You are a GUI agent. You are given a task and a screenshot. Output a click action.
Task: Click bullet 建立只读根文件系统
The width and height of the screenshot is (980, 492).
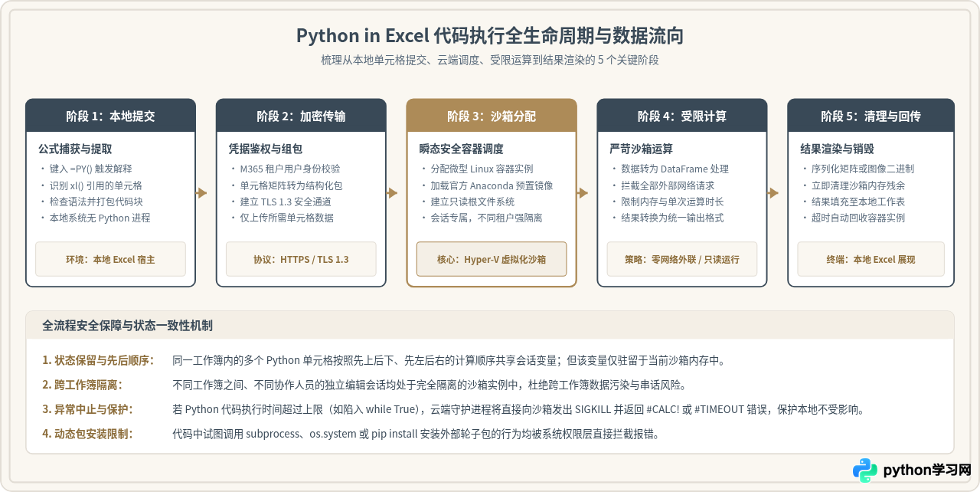pos(472,202)
